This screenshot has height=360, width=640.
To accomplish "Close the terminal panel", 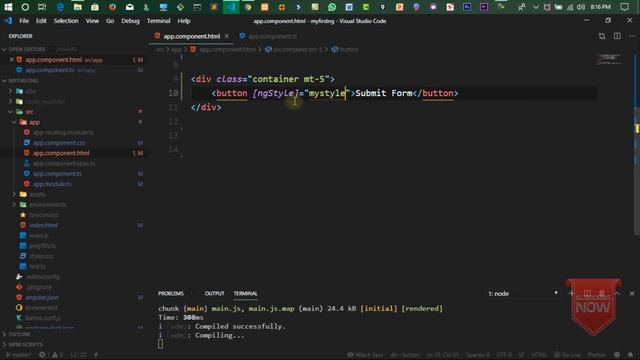I will click(632, 293).
